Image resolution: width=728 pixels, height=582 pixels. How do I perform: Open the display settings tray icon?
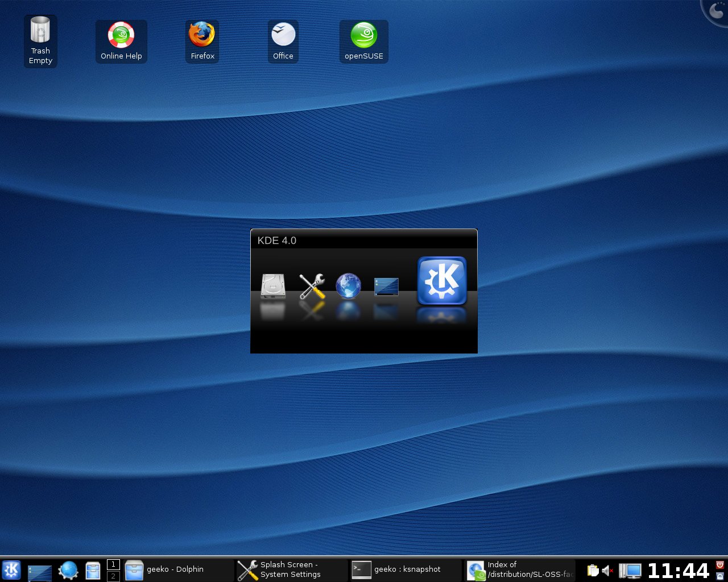pyautogui.click(x=629, y=569)
